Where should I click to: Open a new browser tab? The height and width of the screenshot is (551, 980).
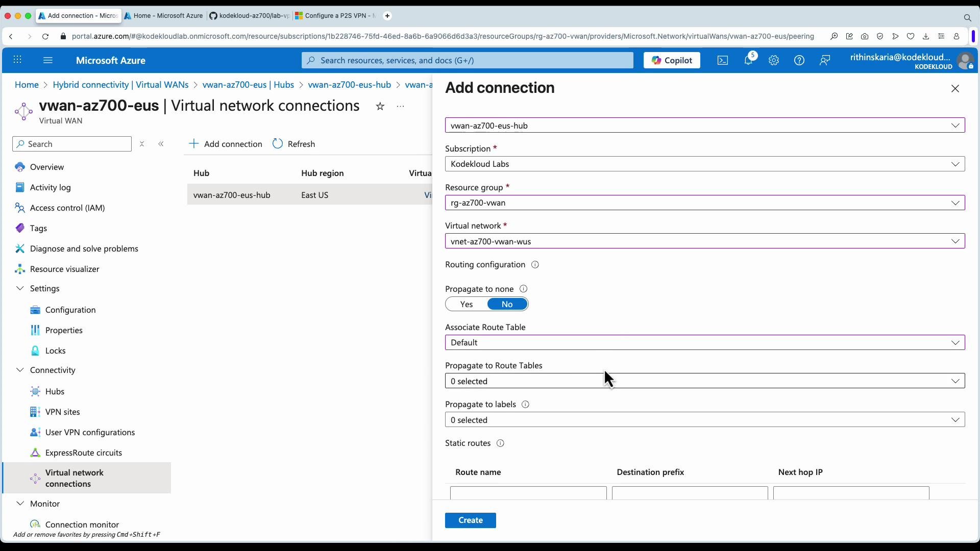point(387,16)
